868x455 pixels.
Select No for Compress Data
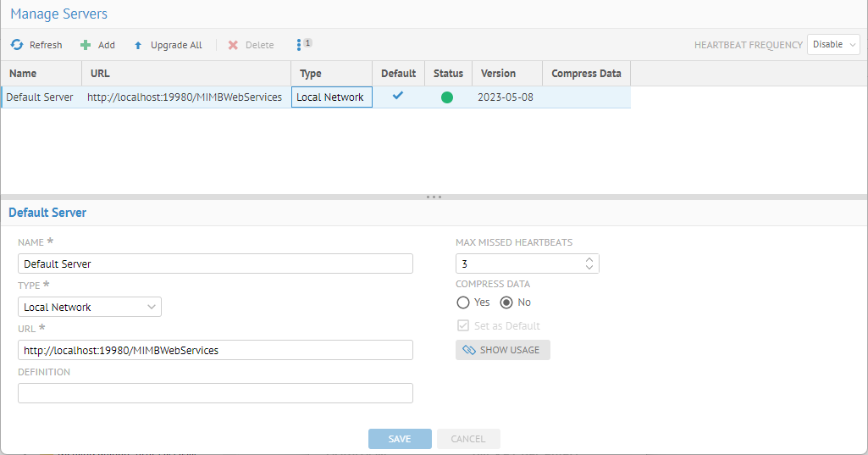(507, 302)
